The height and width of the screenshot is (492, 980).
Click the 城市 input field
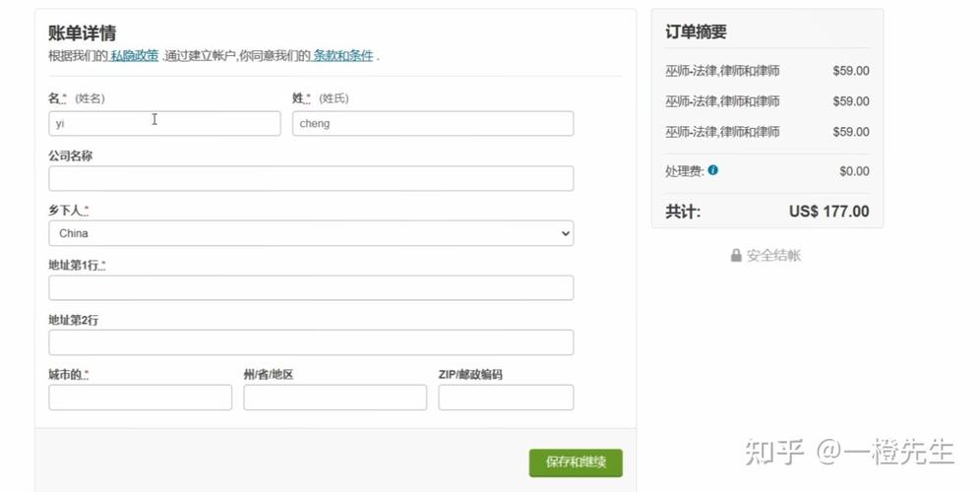click(141, 398)
